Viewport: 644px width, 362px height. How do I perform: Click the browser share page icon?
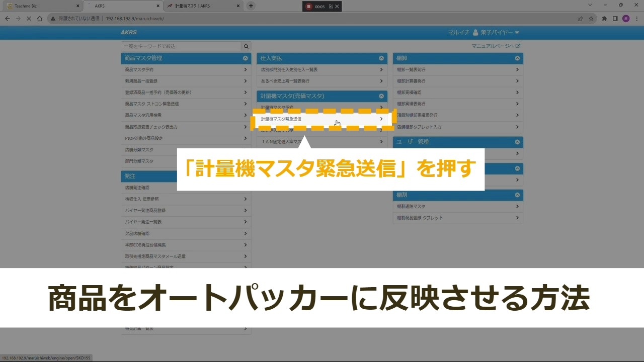580,19
